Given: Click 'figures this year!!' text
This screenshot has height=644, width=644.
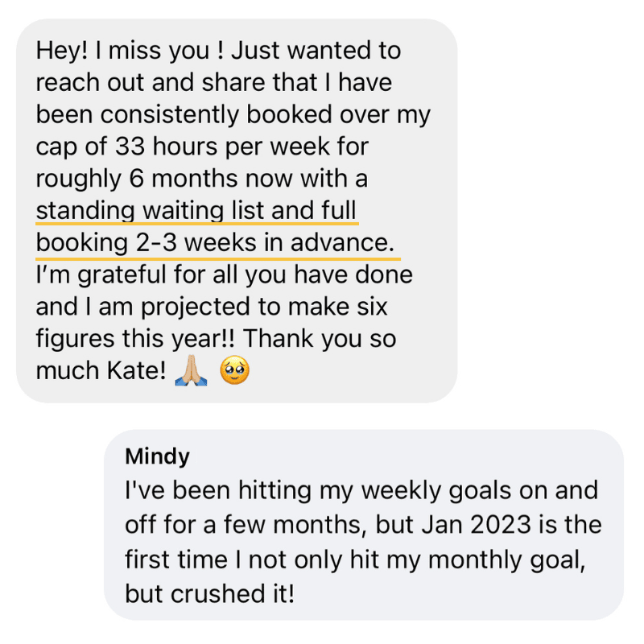Looking at the screenshot, I should pos(135,339).
